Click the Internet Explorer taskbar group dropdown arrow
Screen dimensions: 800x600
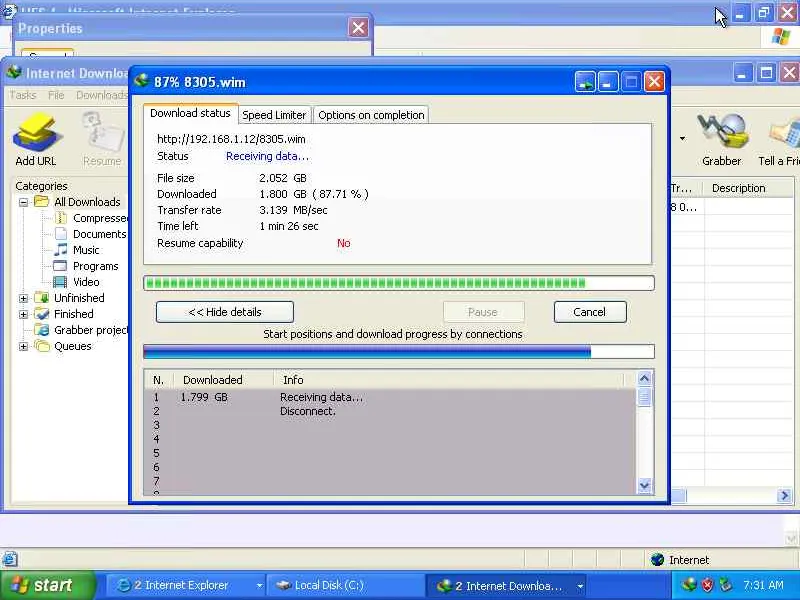pos(259,586)
